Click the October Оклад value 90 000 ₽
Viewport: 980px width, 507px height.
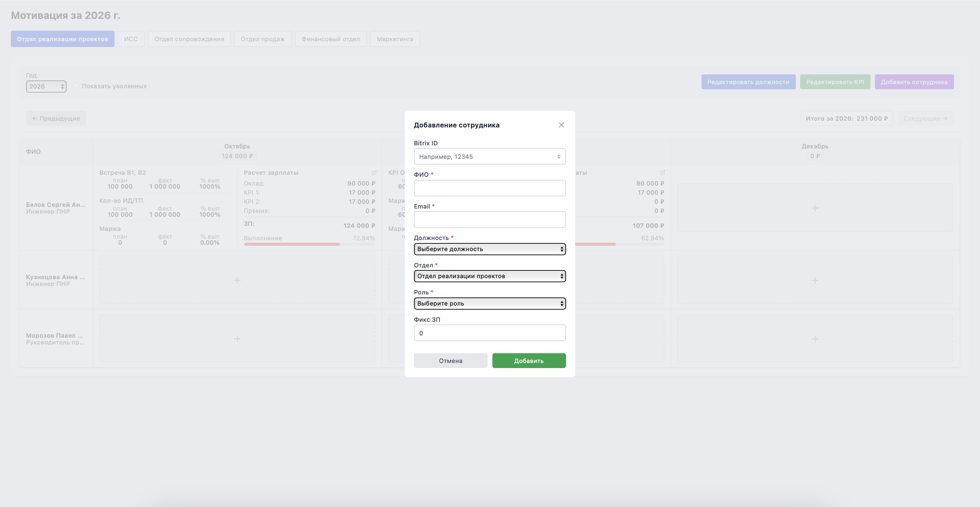361,184
